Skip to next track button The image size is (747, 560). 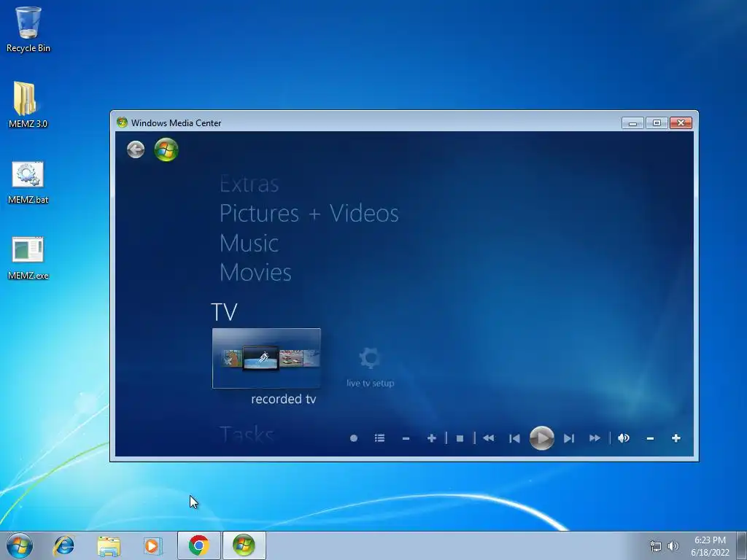(569, 438)
